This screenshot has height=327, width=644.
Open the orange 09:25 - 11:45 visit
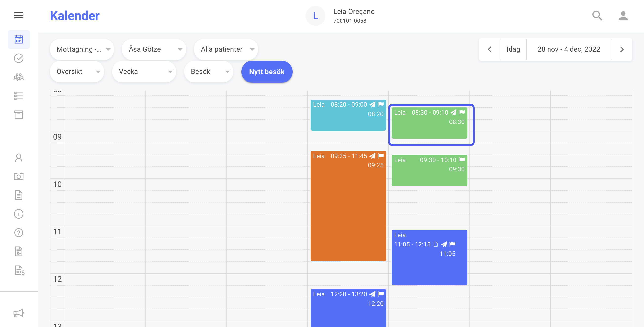pyautogui.click(x=348, y=206)
